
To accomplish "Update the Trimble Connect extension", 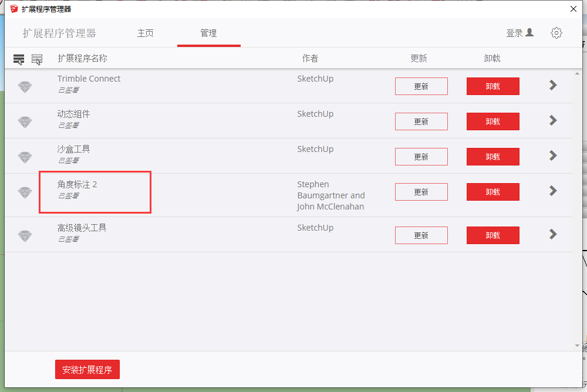I will tap(421, 86).
